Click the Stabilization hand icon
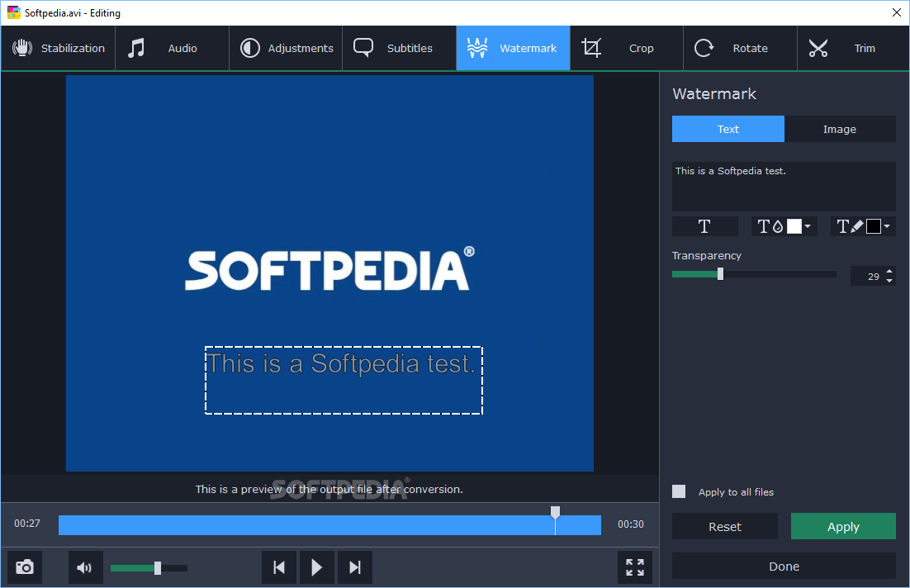 coord(22,48)
